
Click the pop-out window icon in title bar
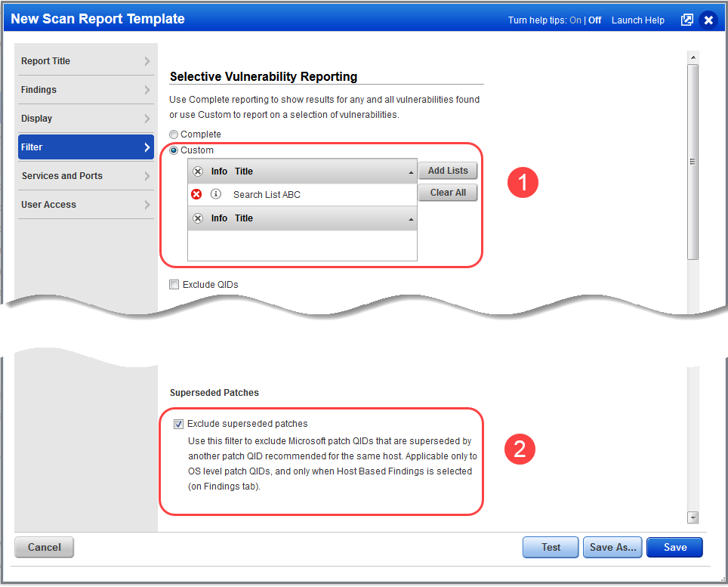tap(687, 20)
